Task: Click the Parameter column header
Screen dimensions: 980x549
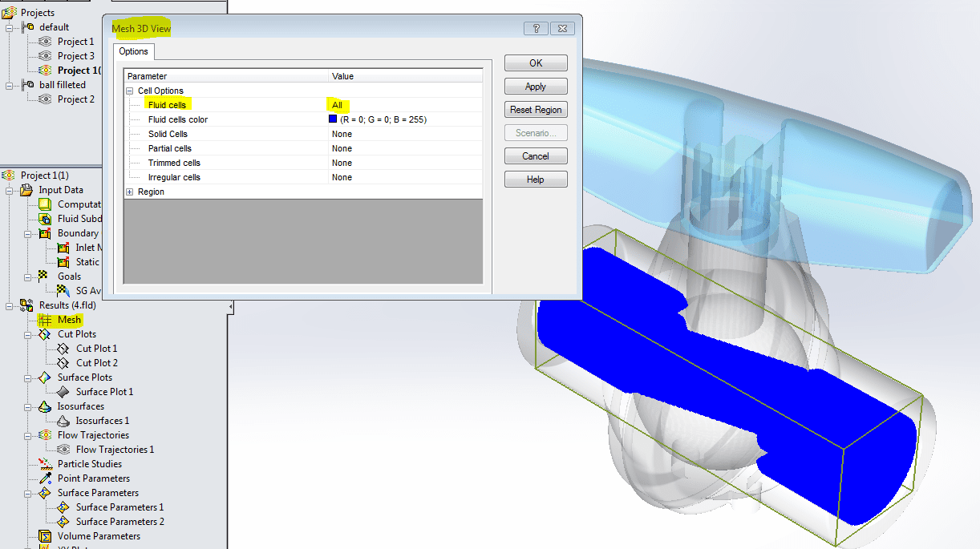Action: pyautogui.click(x=227, y=76)
